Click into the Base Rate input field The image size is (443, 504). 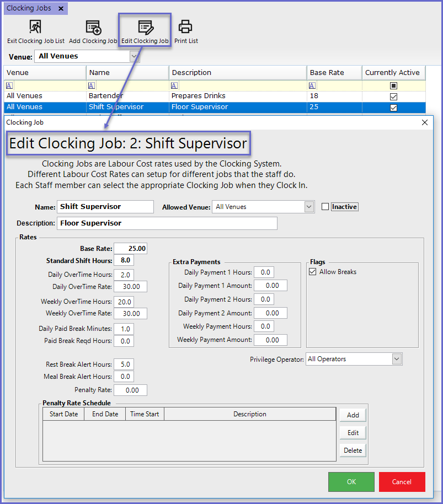pos(130,249)
